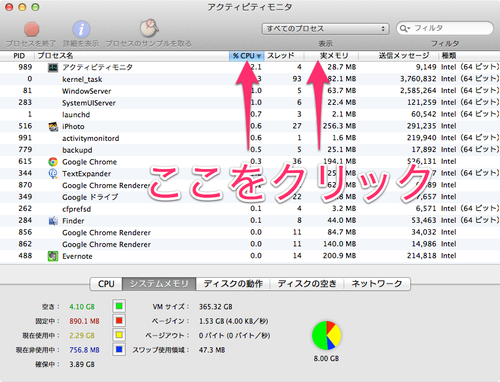Image resolution: width=500 pixels, height=382 pixels.
Task: Switch to the ディスクの動作 tab
Action: [x=233, y=284]
